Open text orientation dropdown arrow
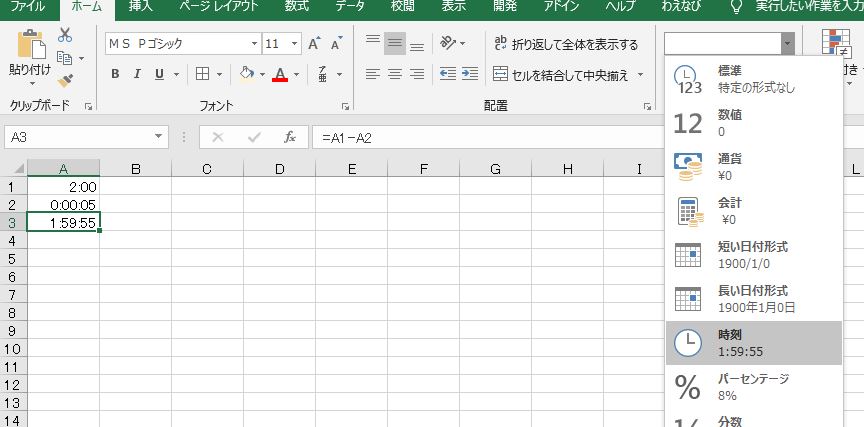 click(x=462, y=43)
